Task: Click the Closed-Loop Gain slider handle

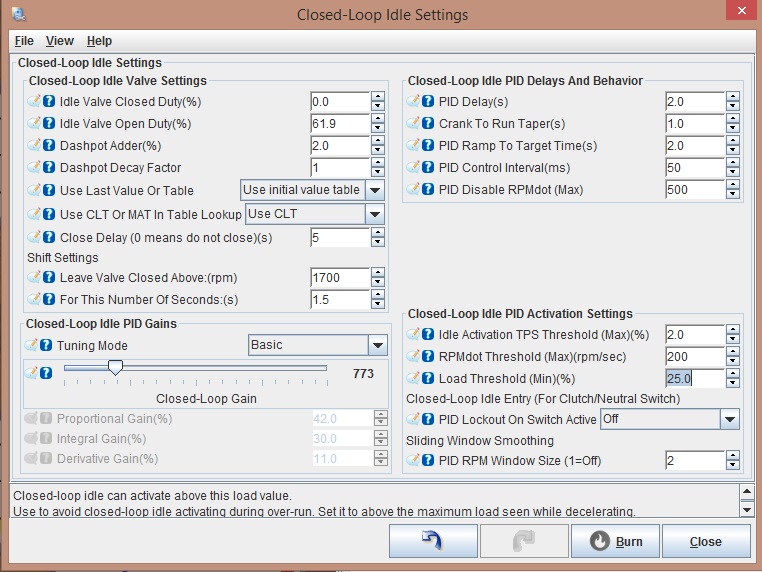Action: (115, 369)
